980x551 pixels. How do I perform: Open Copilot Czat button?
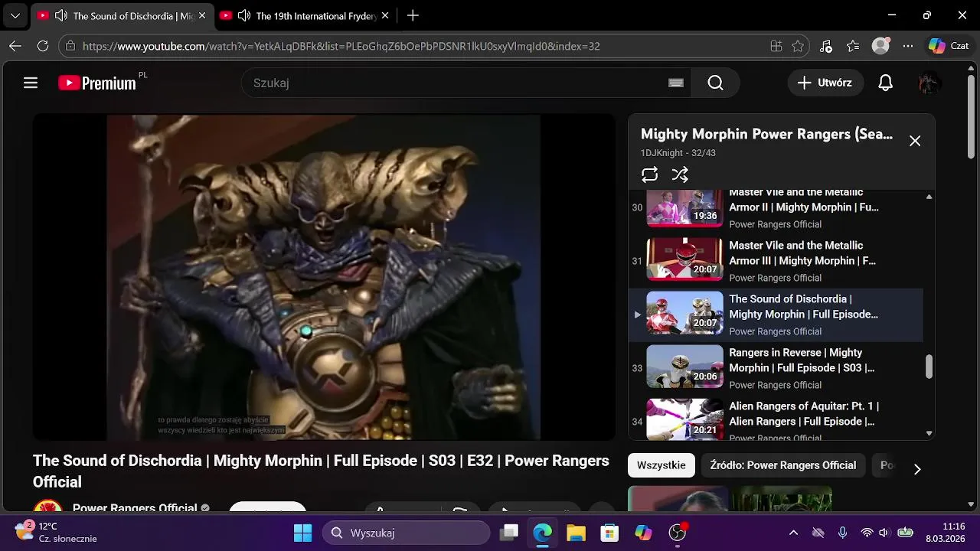949,46
